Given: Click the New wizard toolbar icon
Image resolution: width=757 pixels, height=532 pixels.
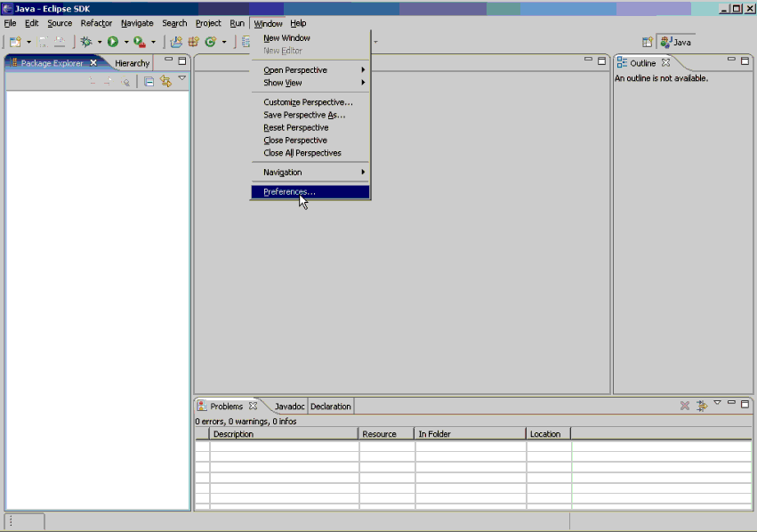Looking at the screenshot, I should [x=15, y=42].
